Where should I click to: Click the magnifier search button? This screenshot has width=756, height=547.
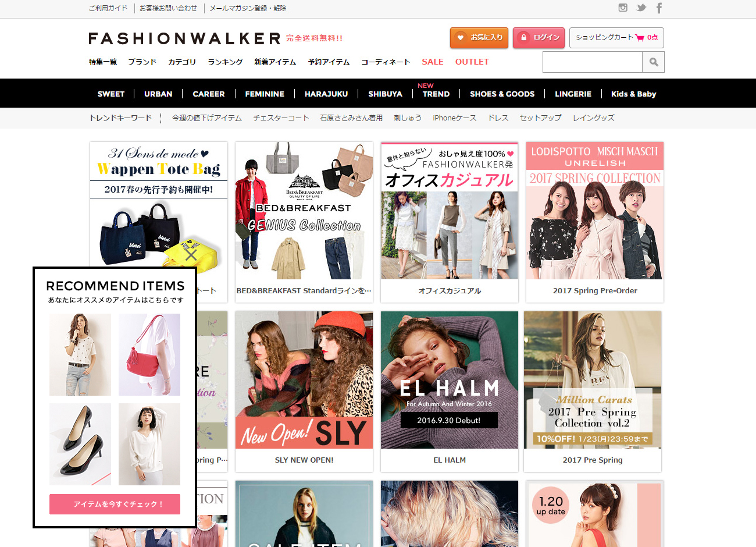point(653,62)
